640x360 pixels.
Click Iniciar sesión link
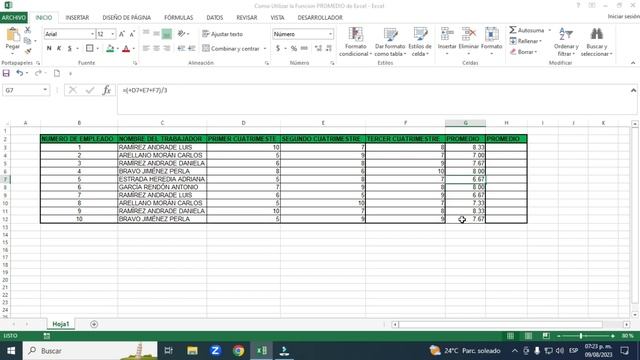pyautogui.click(x=623, y=16)
